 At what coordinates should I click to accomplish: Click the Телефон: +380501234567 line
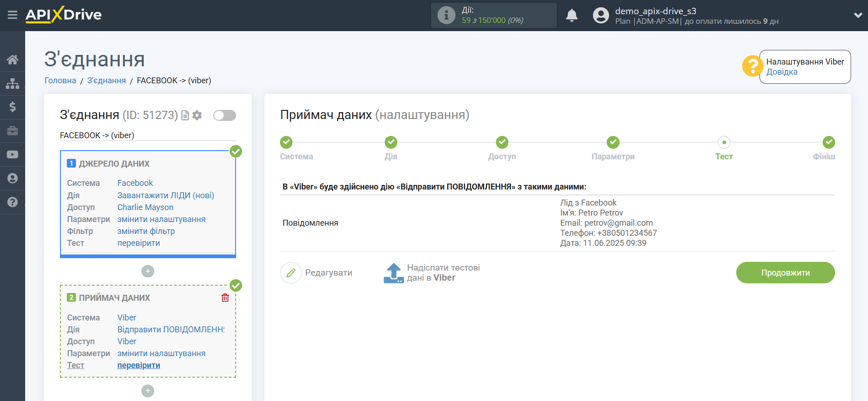coord(608,233)
